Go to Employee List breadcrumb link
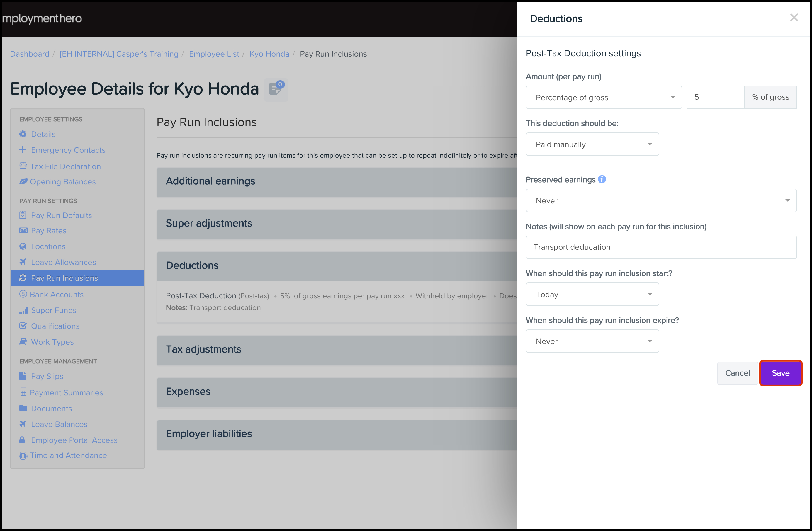Viewport: 812px width, 531px height. [x=214, y=54]
